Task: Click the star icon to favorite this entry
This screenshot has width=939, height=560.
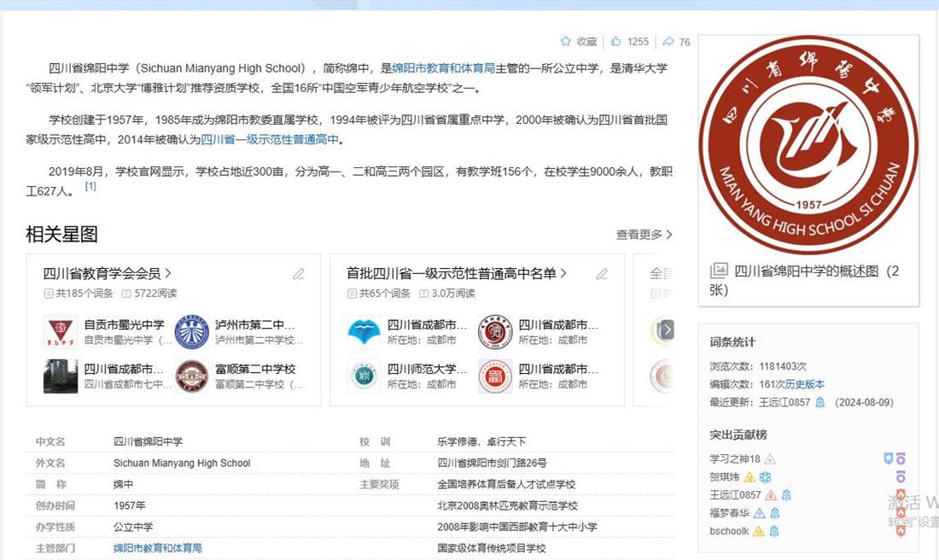Action: tap(565, 41)
